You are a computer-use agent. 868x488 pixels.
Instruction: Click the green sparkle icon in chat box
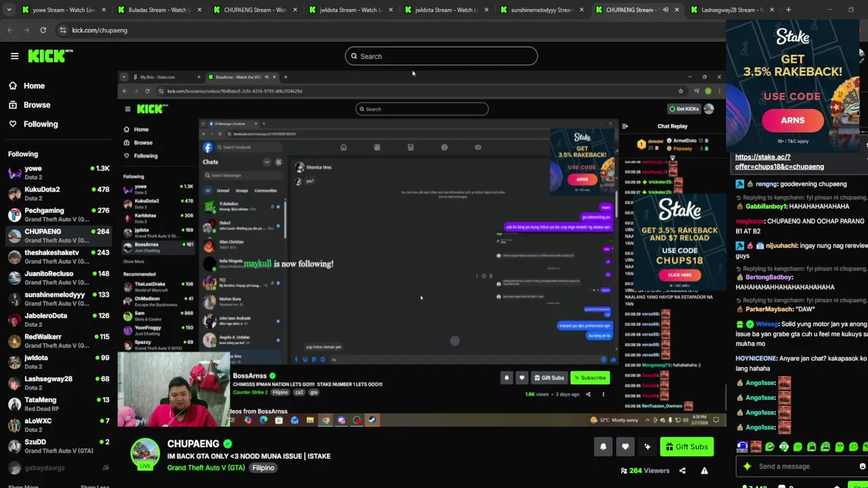pyautogui.click(x=747, y=466)
